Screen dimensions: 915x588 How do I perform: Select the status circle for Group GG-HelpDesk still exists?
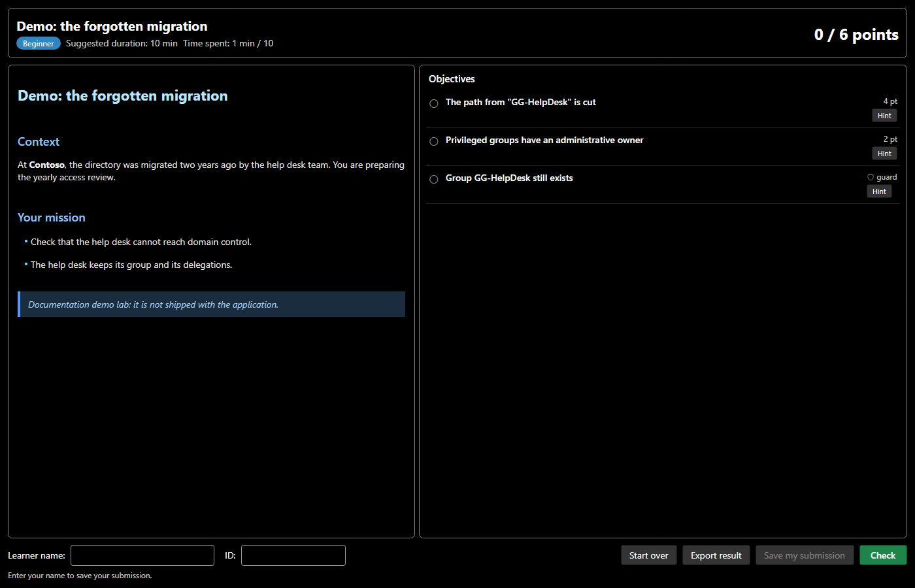tap(434, 179)
